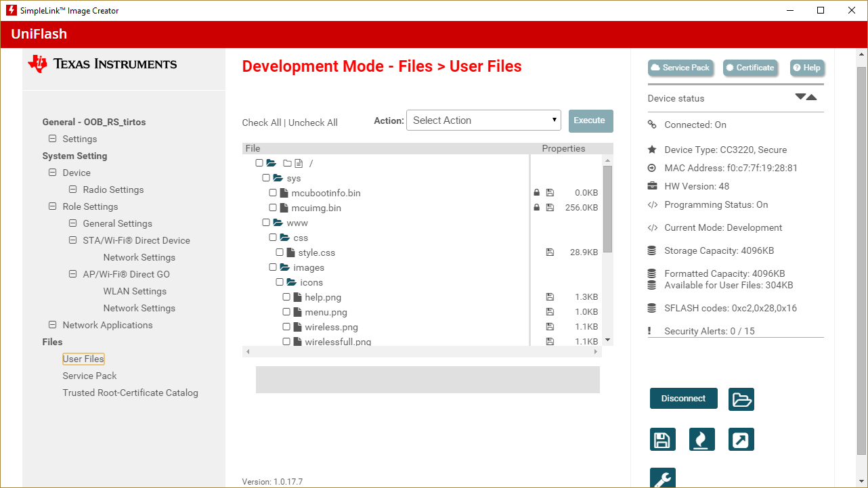The height and width of the screenshot is (488, 868).
Task: Open WLAN Settings in the sidebar
Action: click(x=135, y=291)
